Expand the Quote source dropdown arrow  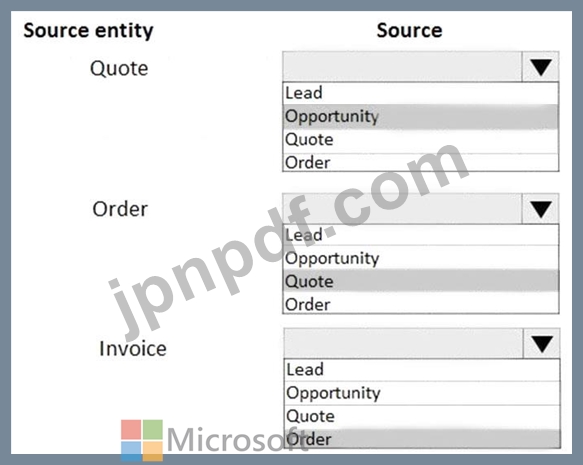coord(540,67)
